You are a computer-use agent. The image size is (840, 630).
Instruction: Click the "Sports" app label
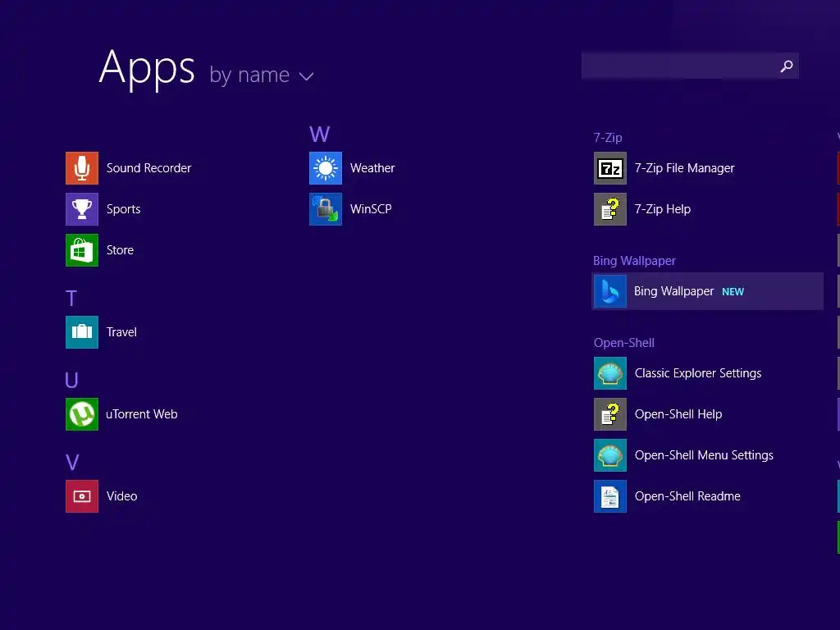click(124, 209)
